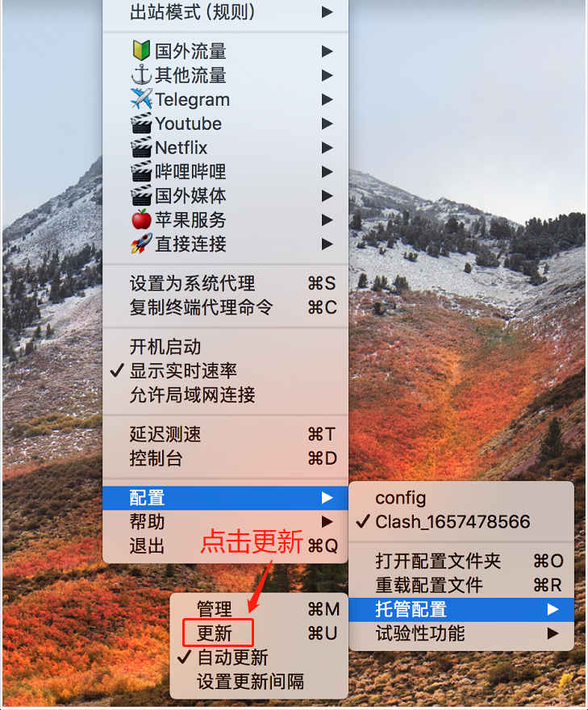This screenshot has height=710, width=588.
Task: Run 延迟测速 latency test
Action: [225, 434]
